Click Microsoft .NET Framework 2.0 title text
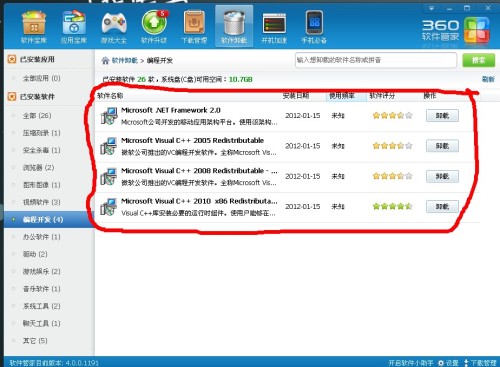This screenshot has width=500, height=367. pos(171,110)
